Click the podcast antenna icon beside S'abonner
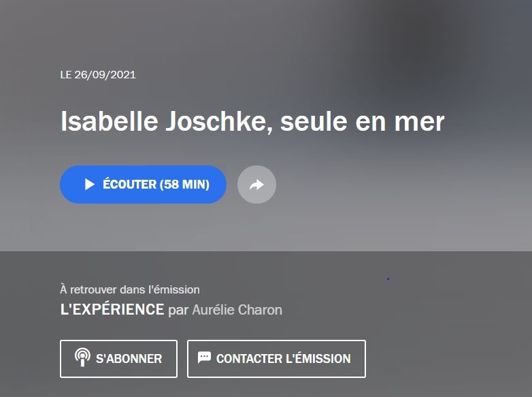The image size is (532, 397). coord(82,358)
